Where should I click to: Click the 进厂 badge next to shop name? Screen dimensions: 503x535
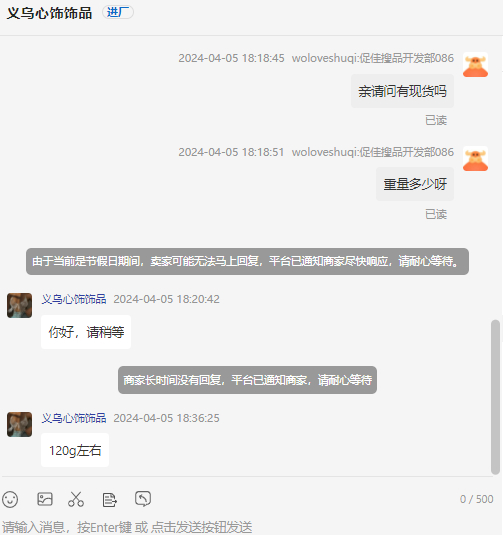coord(118,13)
